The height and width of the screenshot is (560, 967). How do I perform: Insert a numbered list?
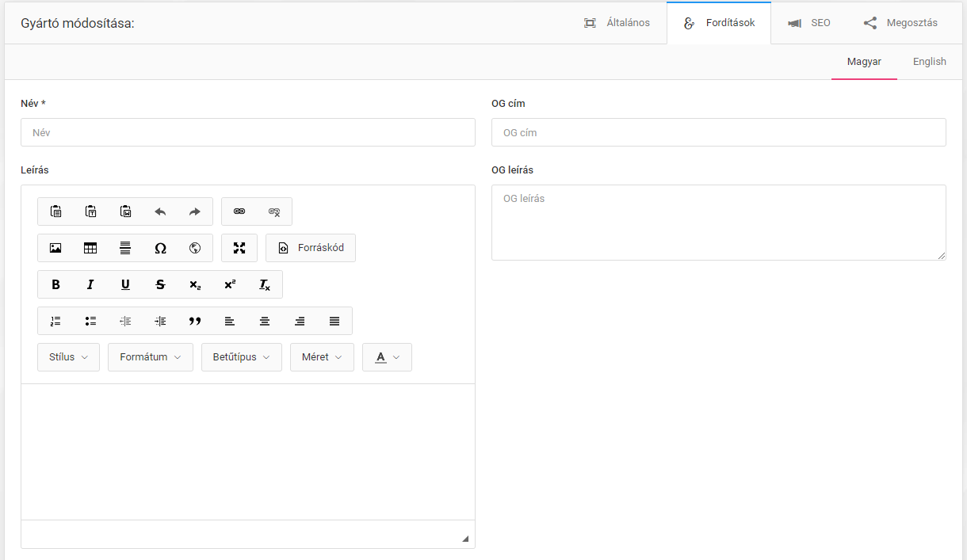pos(55,321)
